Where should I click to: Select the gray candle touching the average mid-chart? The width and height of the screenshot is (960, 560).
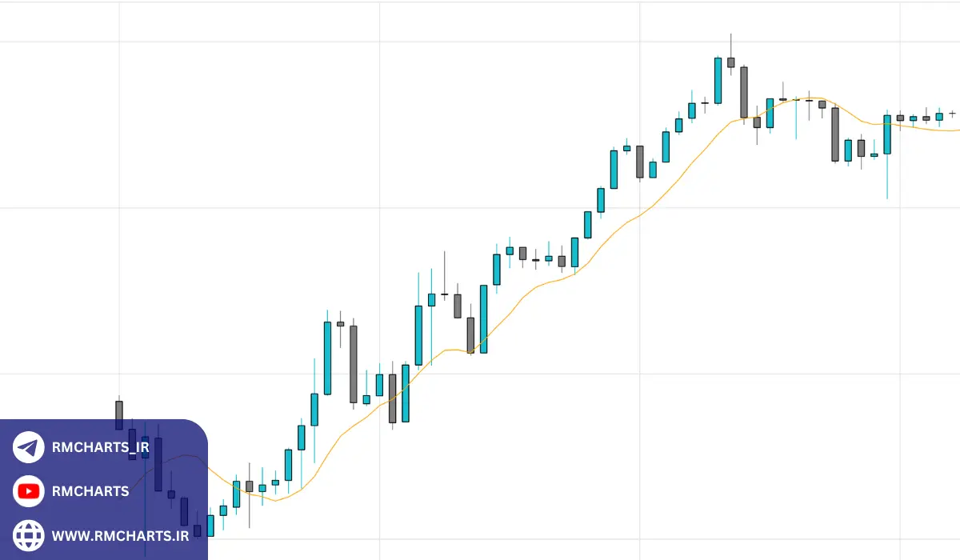[470, 334]
